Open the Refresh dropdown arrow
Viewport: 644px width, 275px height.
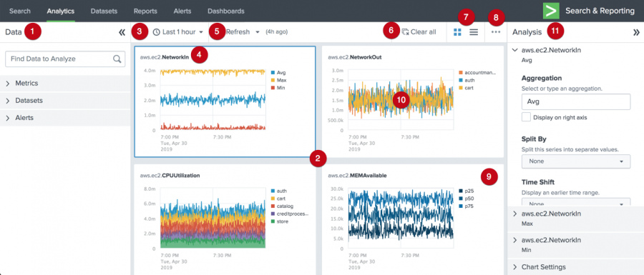click(x=258, y=32)
